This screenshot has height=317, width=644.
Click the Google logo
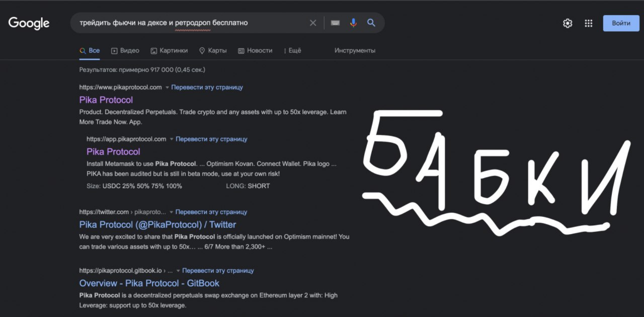(29, 23)
